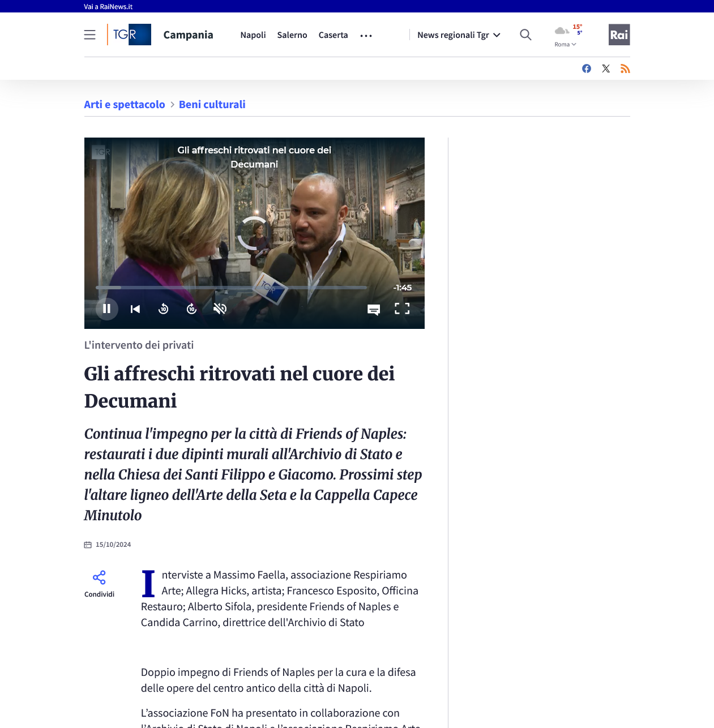The height and width of the screenshot is (728, 714).
Task: Select Salerno in the navigation
Action: click(292, 35)
